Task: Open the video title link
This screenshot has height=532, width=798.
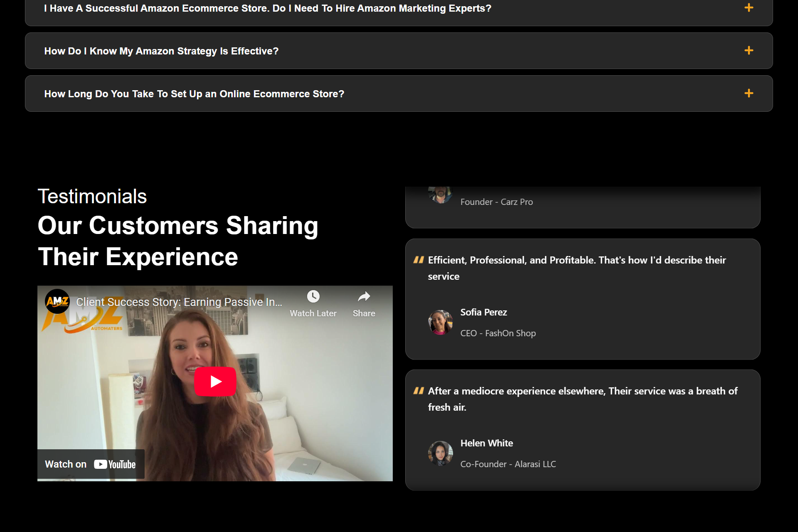Action: pyautogui.click(x=179, y=302)
